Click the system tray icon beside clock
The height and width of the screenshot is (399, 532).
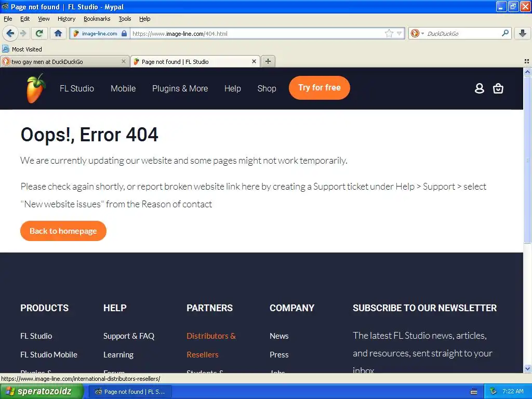point(493,392)
